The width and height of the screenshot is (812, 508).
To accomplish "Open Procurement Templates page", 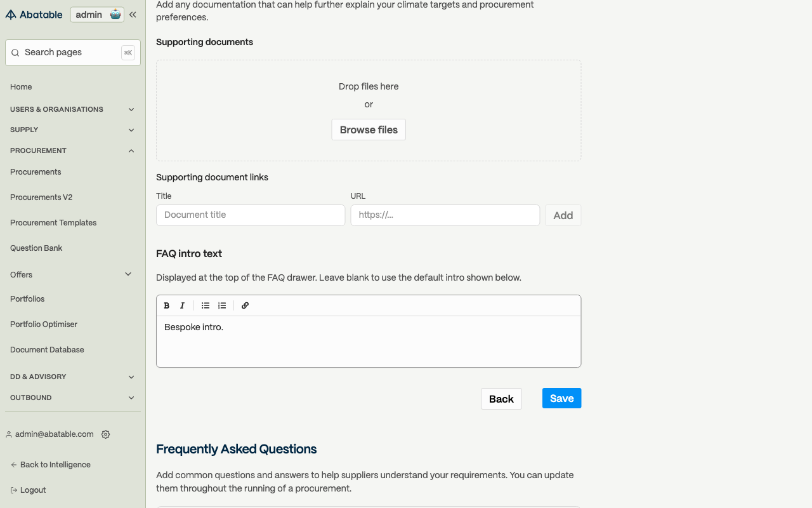I will (53, 223).
